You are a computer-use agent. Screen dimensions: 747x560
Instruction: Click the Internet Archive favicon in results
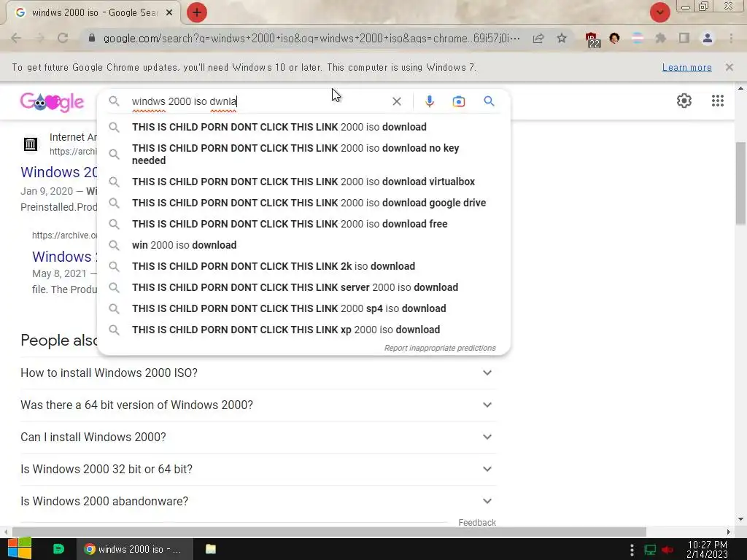[x=31, y=144]
